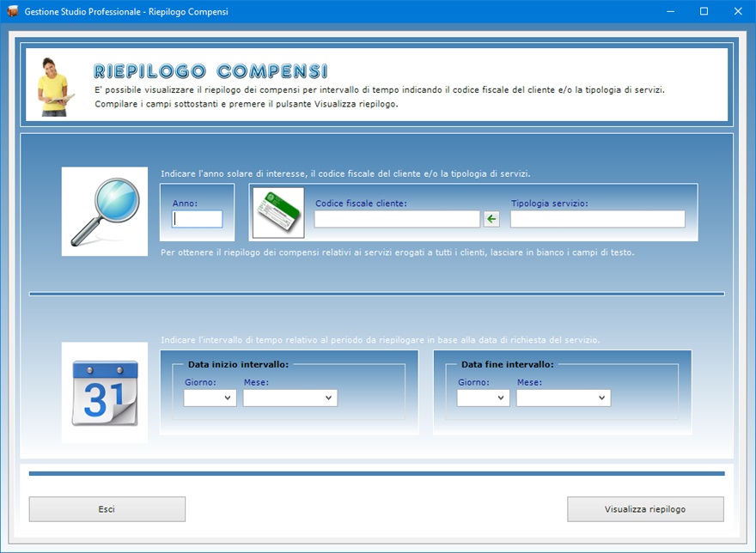Click the Data inizio intervallo: group title

point(238,364)
